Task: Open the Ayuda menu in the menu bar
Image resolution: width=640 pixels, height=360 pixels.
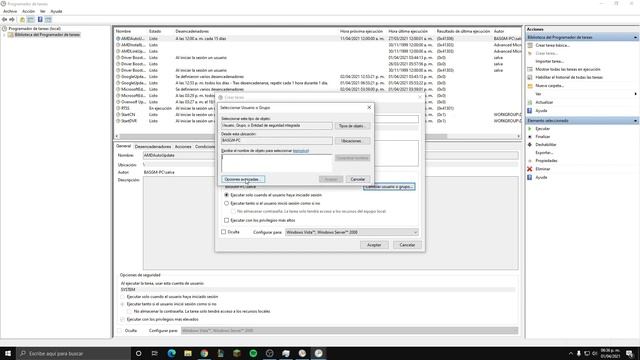Action: click(x=56, y=11)
